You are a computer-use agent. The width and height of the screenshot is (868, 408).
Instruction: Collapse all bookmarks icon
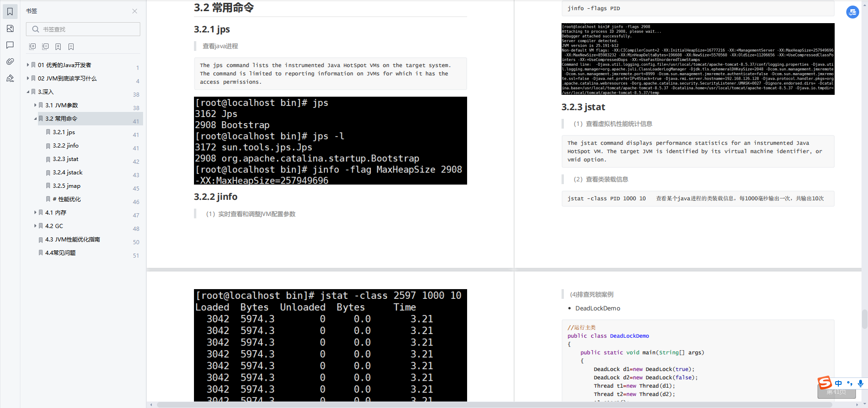(45, 47)
